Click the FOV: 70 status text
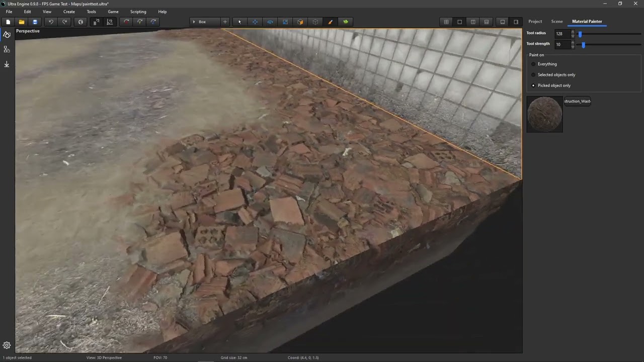This screenshot has width=644, height=362. pyautogui.click(x=160, y=357)
